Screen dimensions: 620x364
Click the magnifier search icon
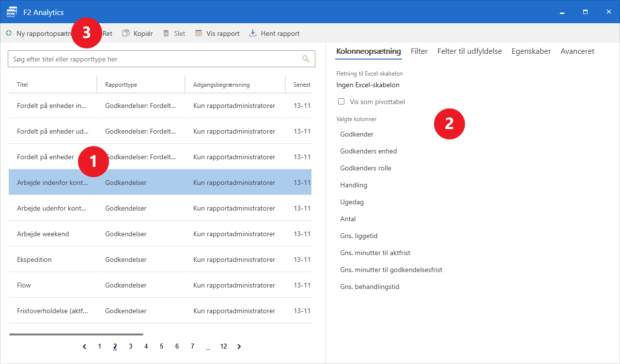306,59
